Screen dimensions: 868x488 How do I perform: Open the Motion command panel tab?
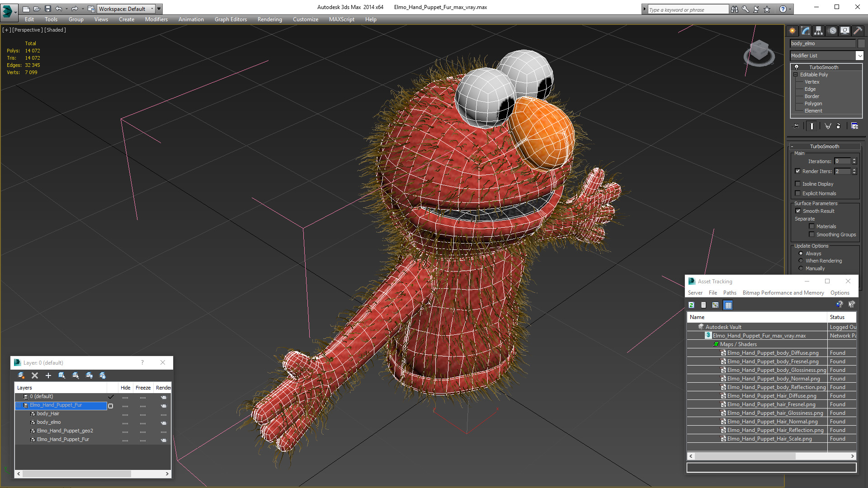point(832,31)
